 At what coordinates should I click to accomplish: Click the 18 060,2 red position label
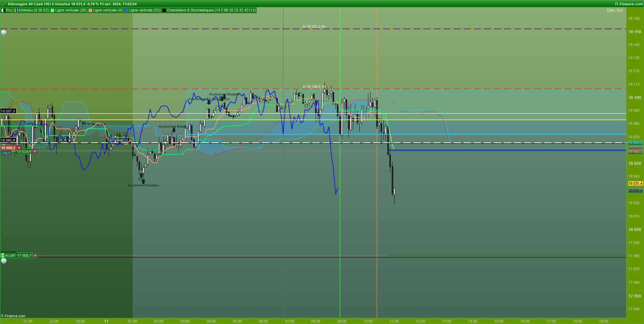click(x=8, y=148)
